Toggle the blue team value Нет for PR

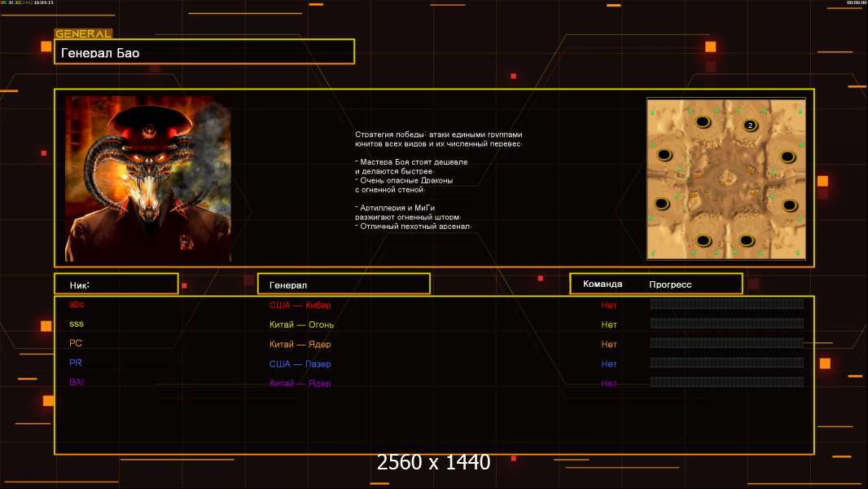coord(609,364)
